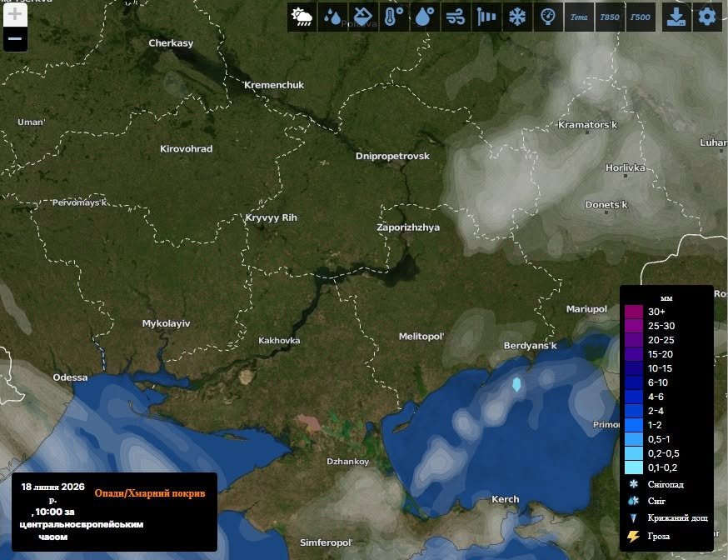Image resolution: width=728 pixels, height=560 pixels.
Task: Show the snow cover snowflake layer
Action: pos(516,17)
